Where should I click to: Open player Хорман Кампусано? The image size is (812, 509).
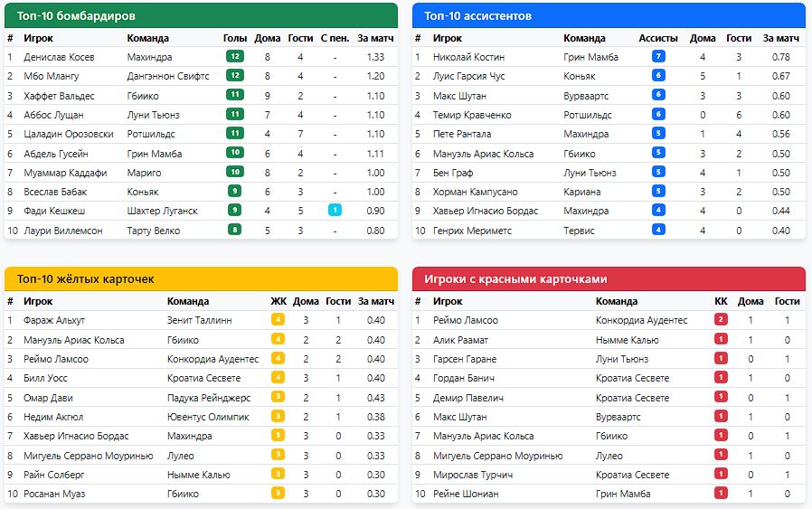[475, 192]
